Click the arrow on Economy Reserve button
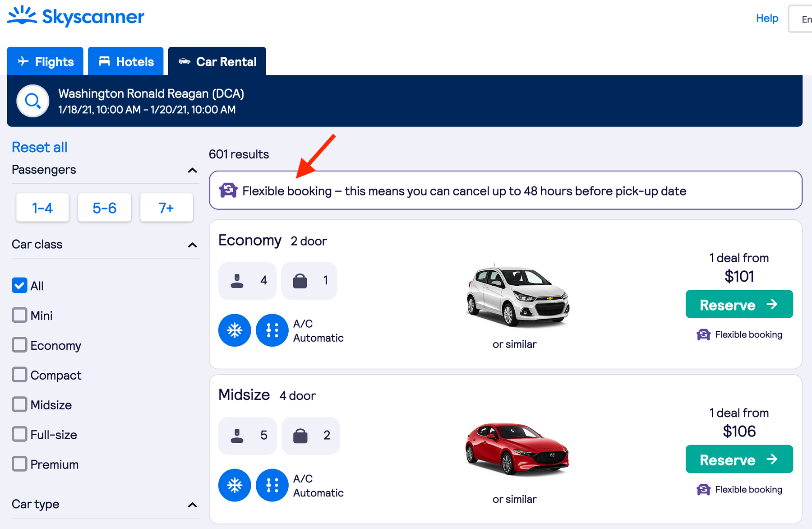The width and height of the screenshot is (812, 529). (x=772, y=304)
